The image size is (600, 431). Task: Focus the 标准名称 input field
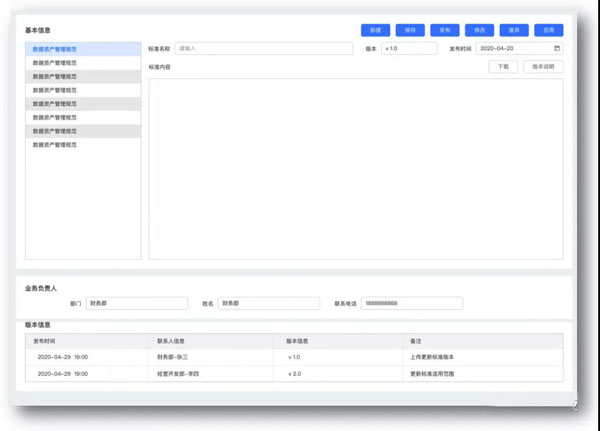pos(264,49)
